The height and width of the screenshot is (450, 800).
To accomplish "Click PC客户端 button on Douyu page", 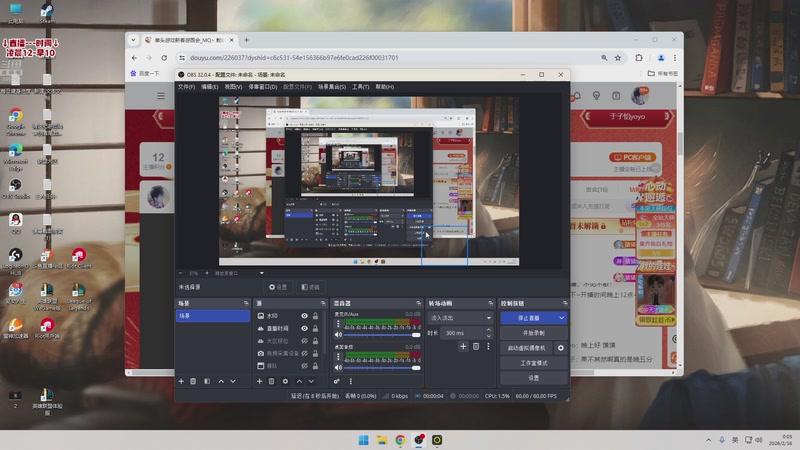I will pyautogui.click(x=633, y=158).
